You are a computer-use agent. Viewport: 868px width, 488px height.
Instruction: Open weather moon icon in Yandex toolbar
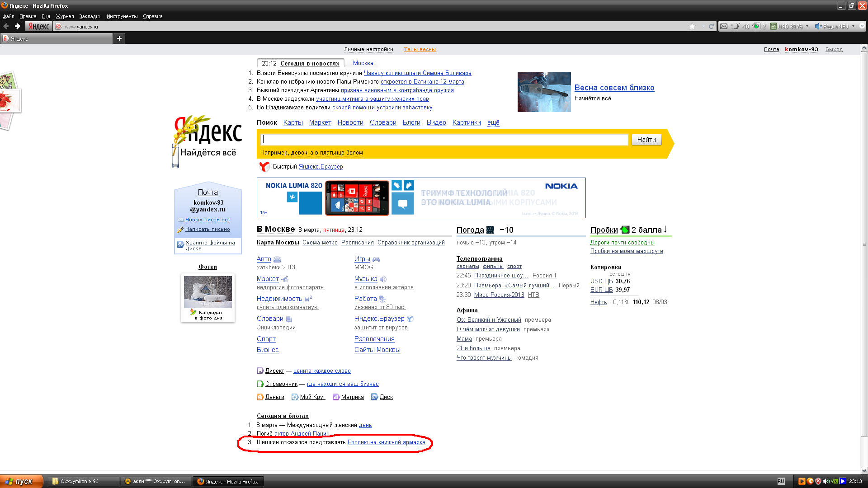tap(736, 26)
